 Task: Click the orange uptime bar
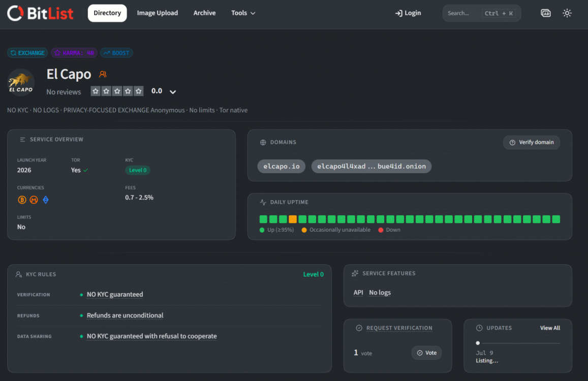tap(293, 219)
